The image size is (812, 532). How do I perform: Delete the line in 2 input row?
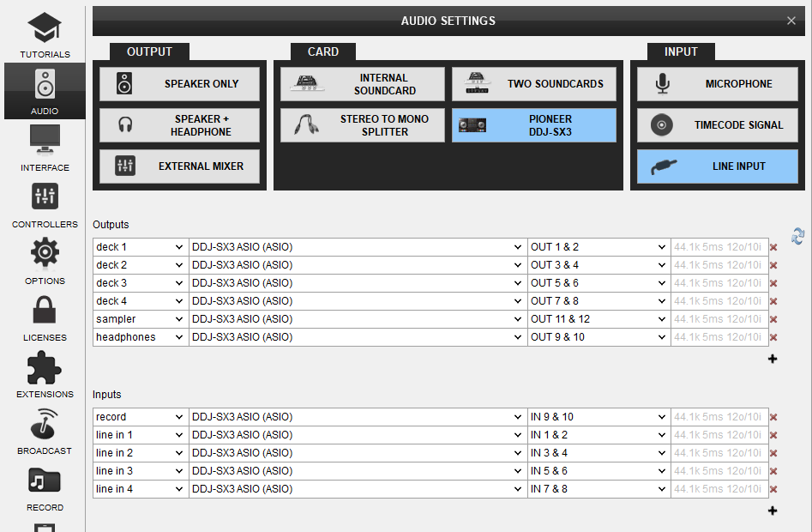pos(773,453)
